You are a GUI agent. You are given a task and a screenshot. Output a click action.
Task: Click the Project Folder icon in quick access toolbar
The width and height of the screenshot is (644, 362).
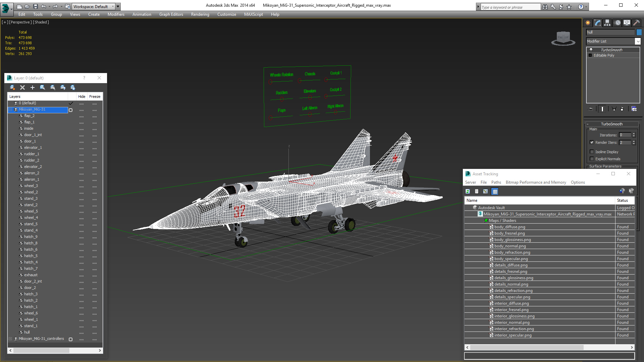click(x=68, y=6)
